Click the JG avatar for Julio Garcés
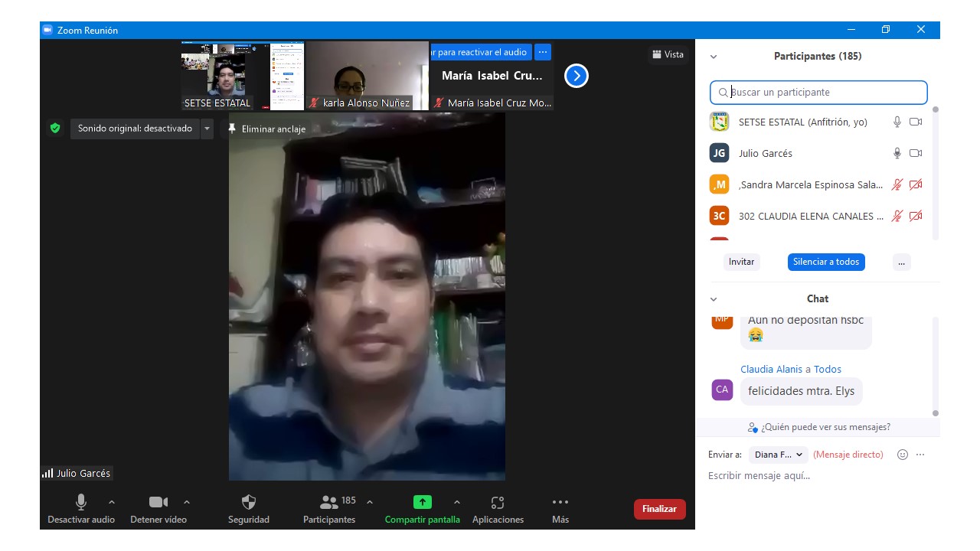The height and width of the screenshot is (551, 980). click(x=719, y=153)
